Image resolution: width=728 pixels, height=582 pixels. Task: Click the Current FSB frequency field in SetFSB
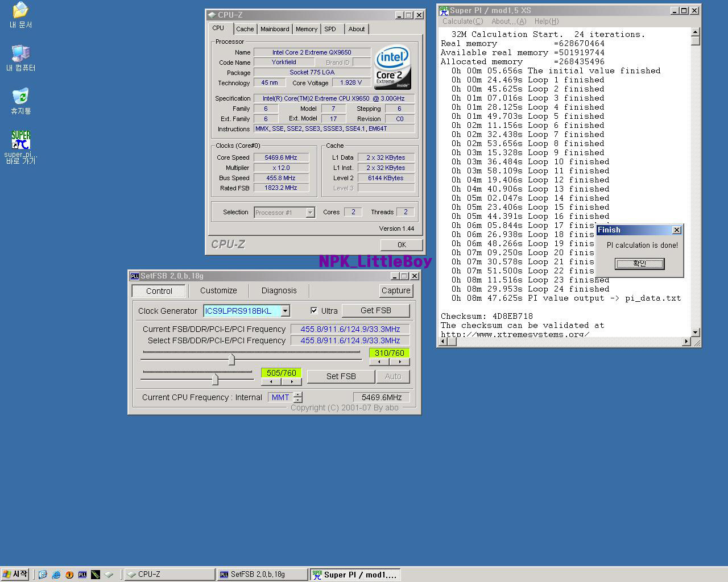[x=350, y=329]
